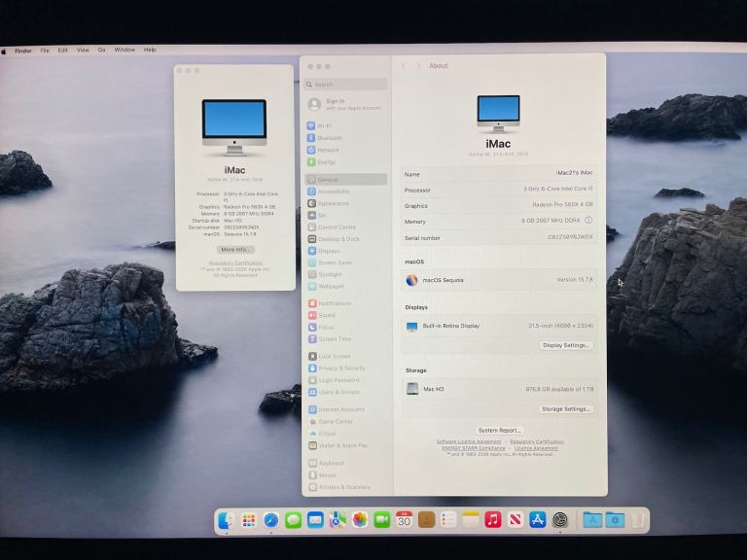Open the Window menu in menu bar
The image size is (747, 560).
click(124, 50)
